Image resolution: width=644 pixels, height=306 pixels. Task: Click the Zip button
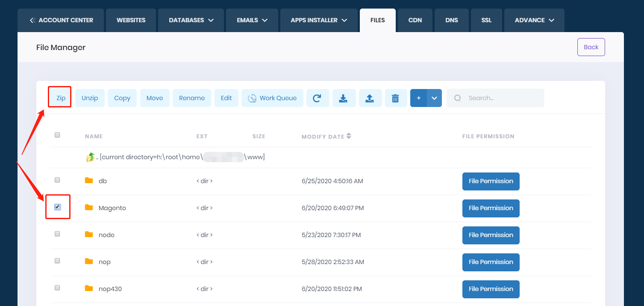(x=59, y=97)
